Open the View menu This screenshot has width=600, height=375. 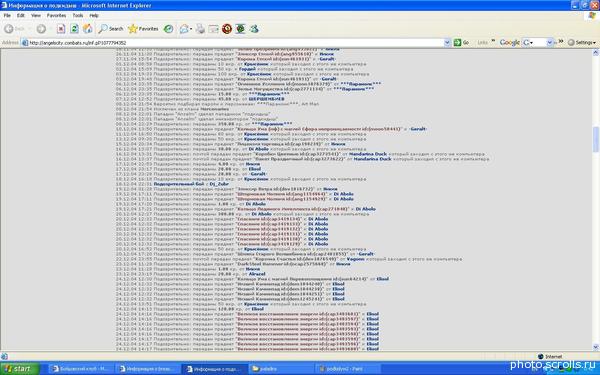coord(36,15)
